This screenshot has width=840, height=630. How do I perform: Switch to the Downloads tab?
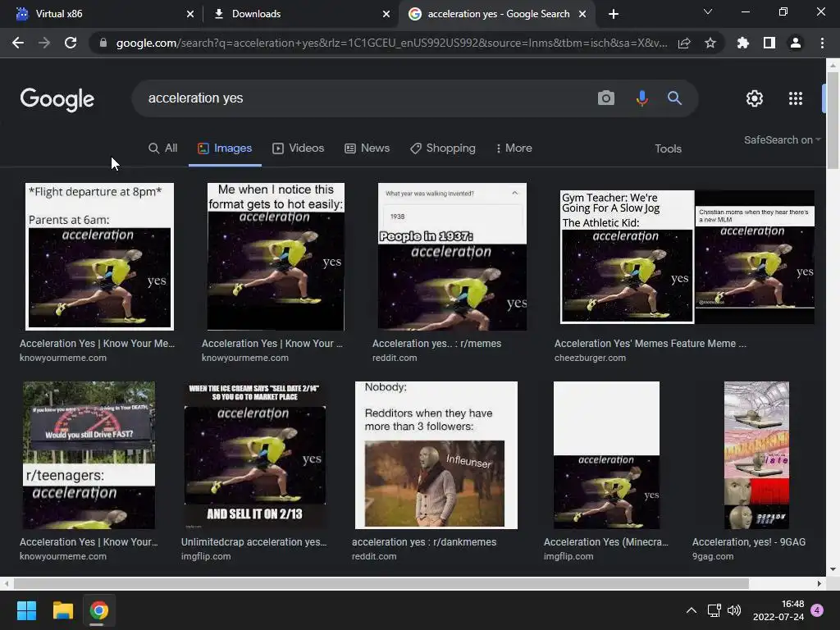(x=300, y=14)
